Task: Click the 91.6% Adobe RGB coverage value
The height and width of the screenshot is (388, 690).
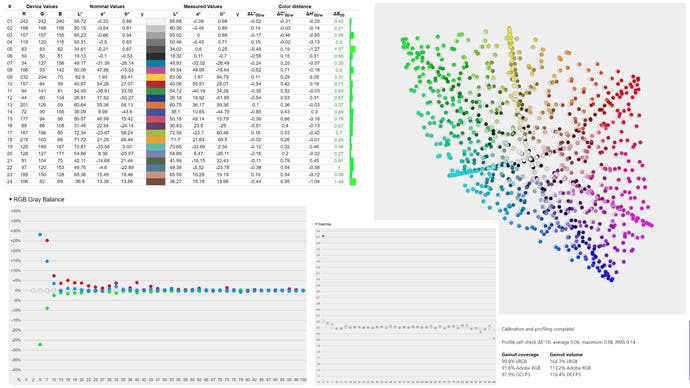Action: [521, 368]
